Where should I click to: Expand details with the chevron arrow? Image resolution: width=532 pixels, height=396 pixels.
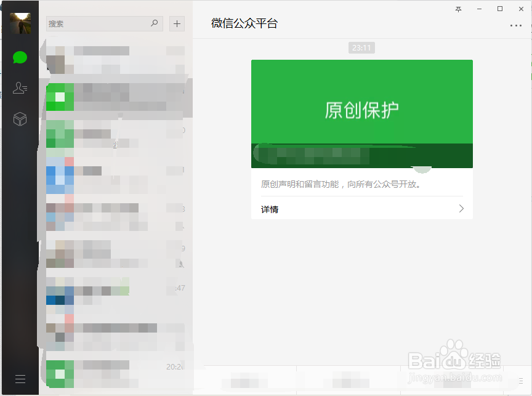pos(461,208)
